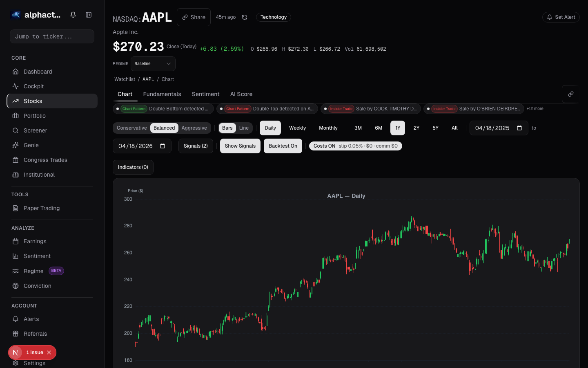Screen dimensions: 588x368
Task: Open the Indicators (0) selector
Action: click(x=133, y=167)
